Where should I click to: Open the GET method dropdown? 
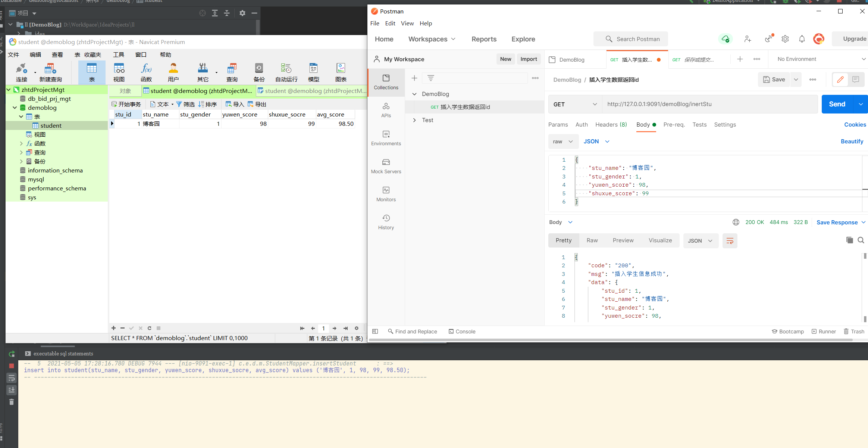(575, 104)
